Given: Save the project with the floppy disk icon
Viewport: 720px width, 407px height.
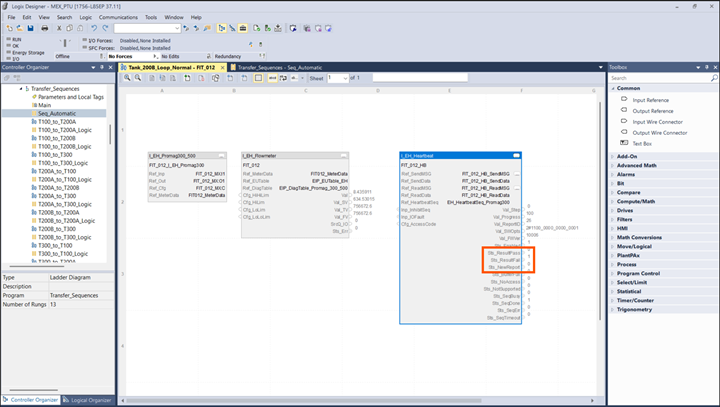Looking at the screenshot, I should point(30,28).
